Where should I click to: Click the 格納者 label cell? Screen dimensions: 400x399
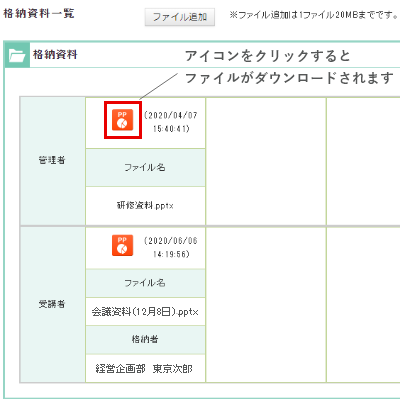[x=145, y=340]
